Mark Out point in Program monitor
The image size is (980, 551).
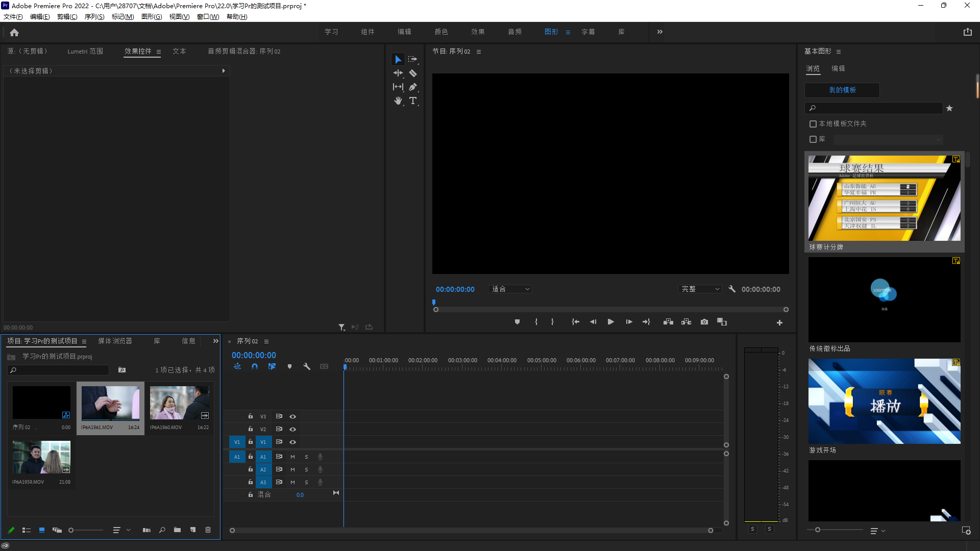[552, 322]
